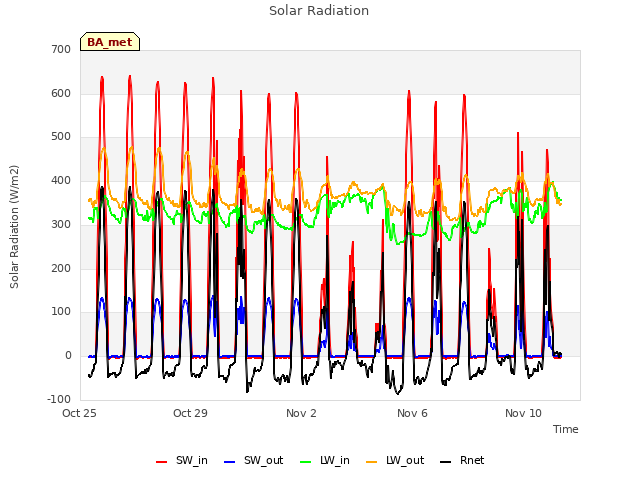Viewport: 640px width, 480px height.
Task: Click the BA_met annotation label
Action: (x=110, y=42)
